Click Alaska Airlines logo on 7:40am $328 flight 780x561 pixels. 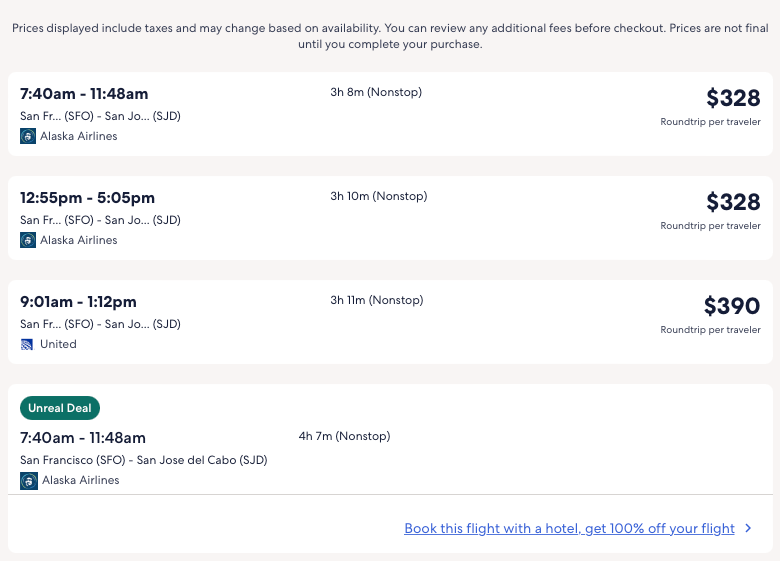click(28, 136)
